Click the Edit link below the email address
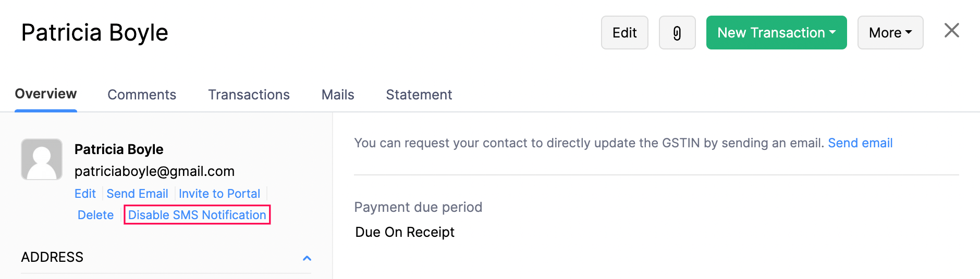 pos(85,194)
